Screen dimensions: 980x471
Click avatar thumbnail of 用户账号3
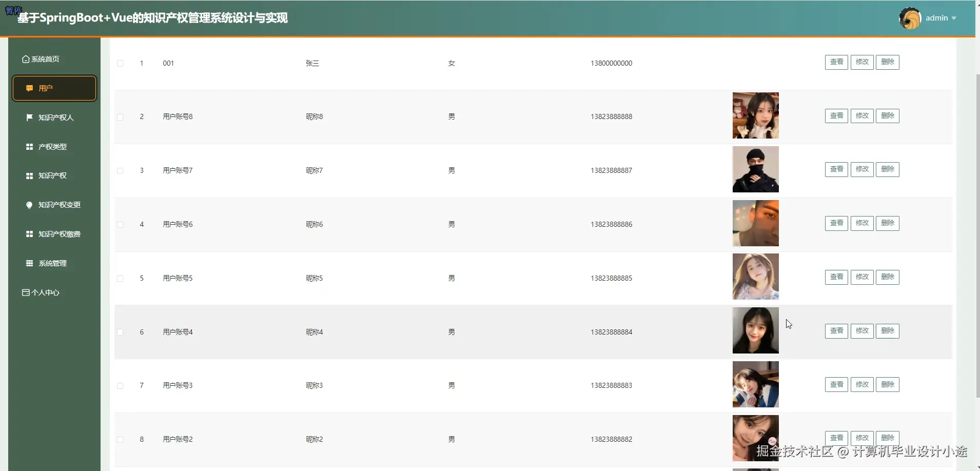click(x=756, y=384)
